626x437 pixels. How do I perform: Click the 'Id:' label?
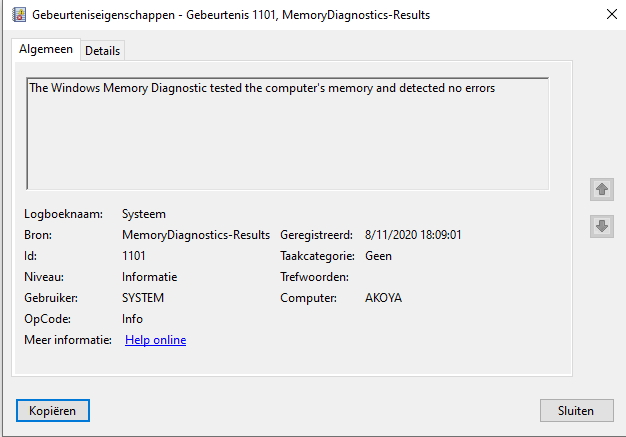point(30,256)
